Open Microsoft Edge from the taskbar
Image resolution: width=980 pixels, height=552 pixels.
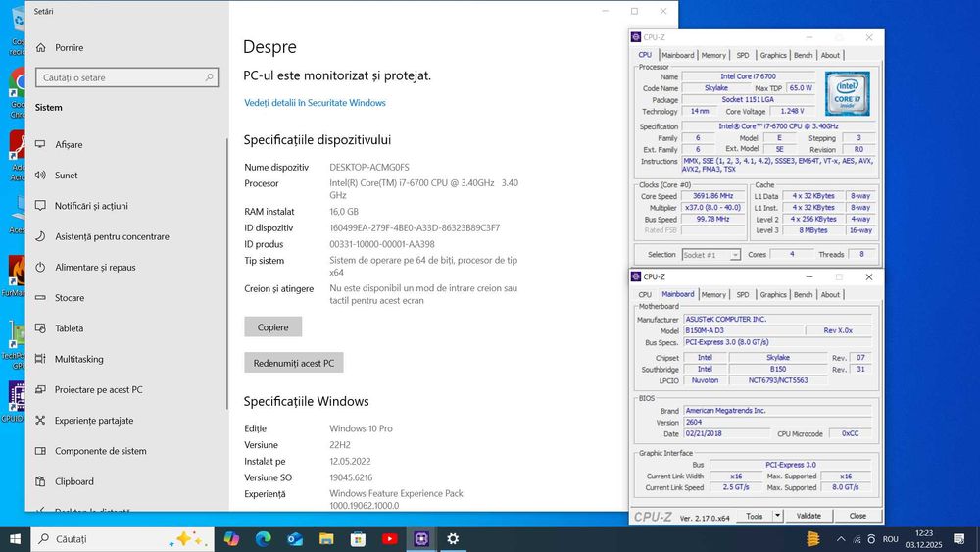[x=263, y=539]
